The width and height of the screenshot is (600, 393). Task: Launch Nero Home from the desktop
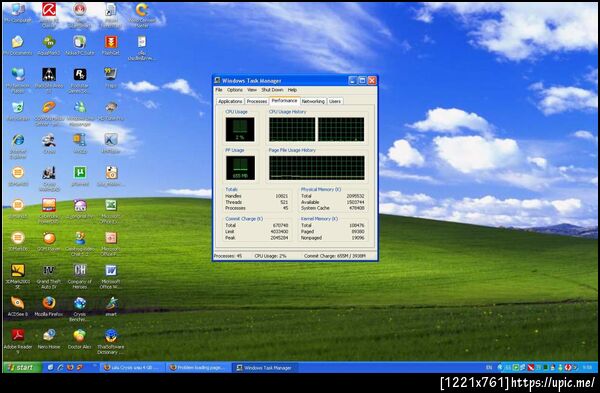[49, 339]
